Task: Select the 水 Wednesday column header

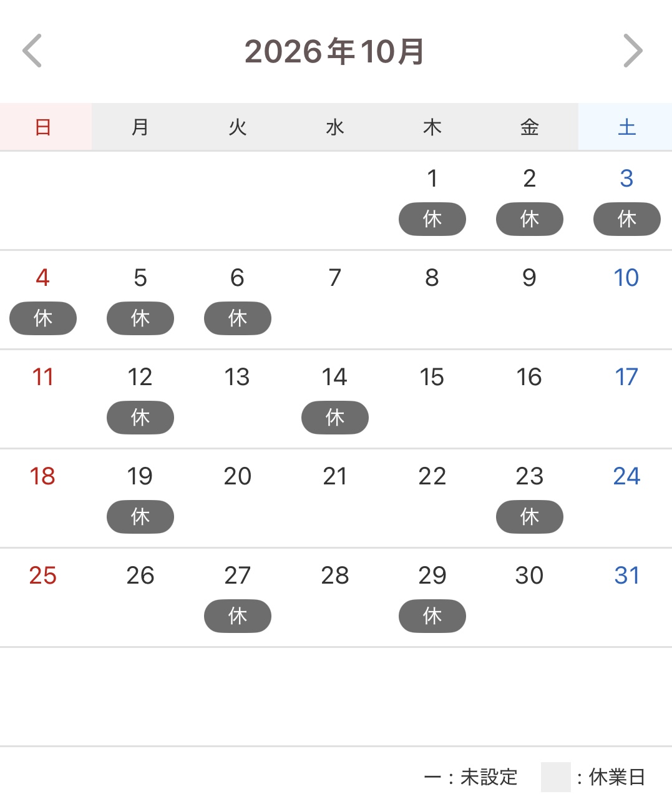Action: (x=335, y=127)
